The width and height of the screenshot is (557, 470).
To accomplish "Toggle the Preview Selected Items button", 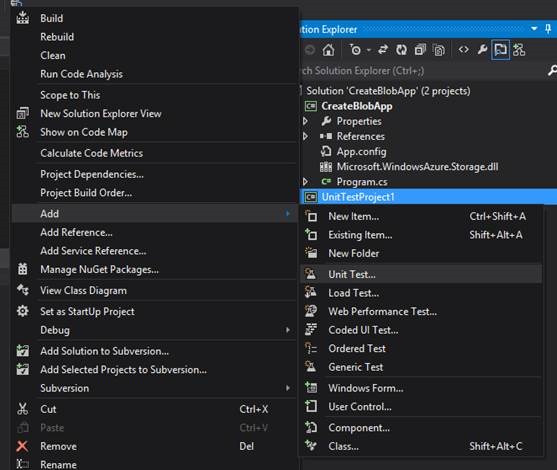I will click(501, 50).
